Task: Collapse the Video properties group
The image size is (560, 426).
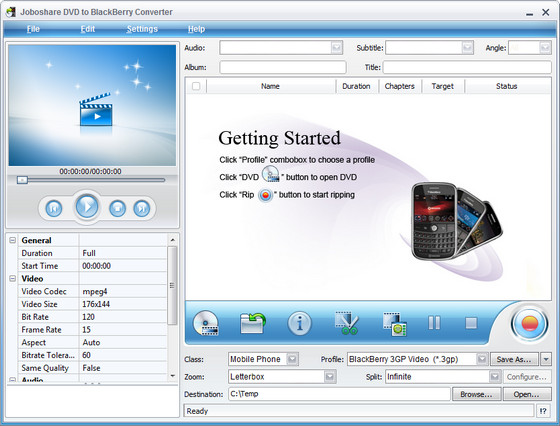Action: point(12,278)
